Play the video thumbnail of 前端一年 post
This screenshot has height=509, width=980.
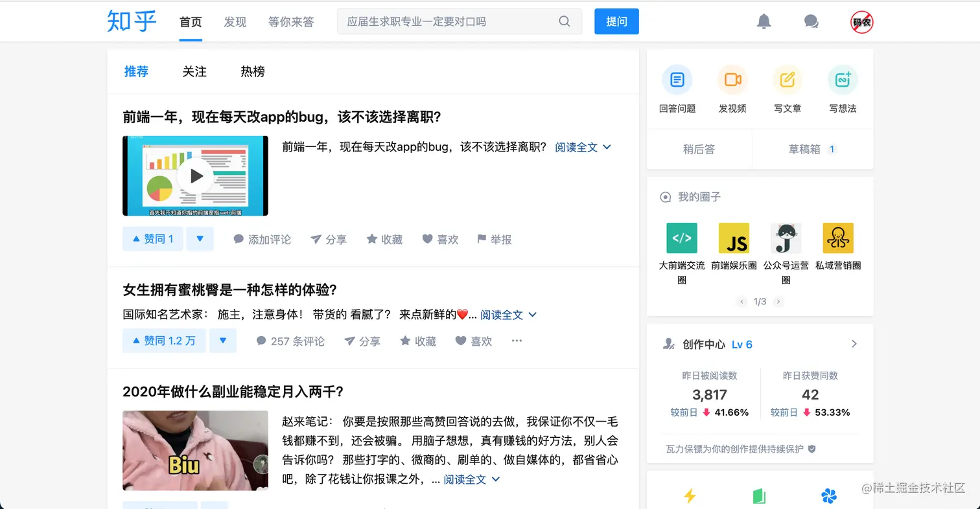[195, 175]
